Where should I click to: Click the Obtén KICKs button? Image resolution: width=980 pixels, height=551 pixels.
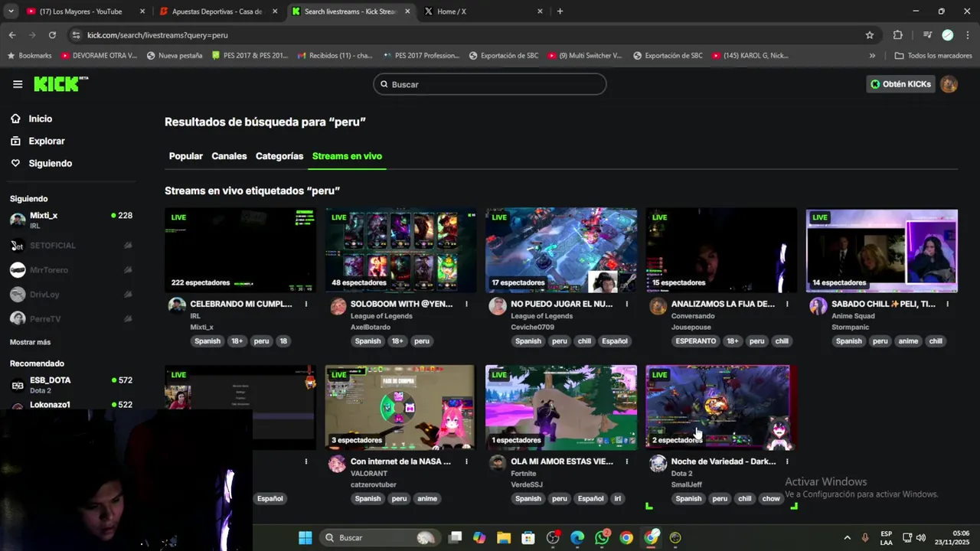point(900,84)
